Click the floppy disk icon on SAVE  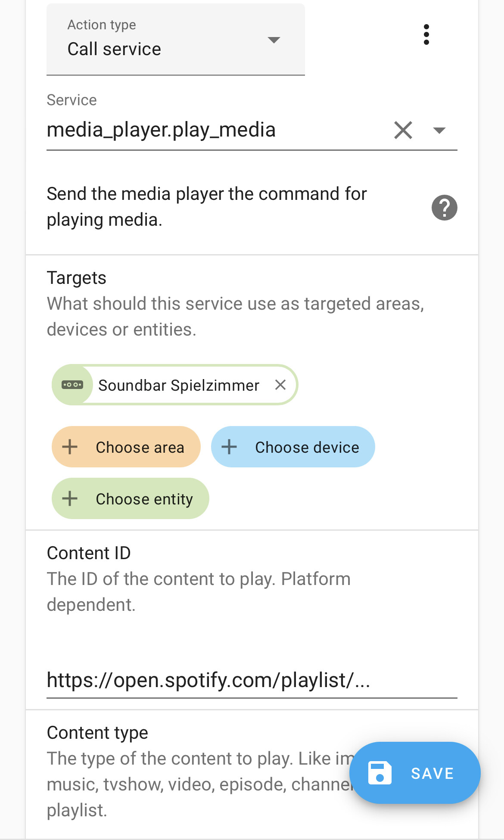pyautogui.click(x=380, y=772)
